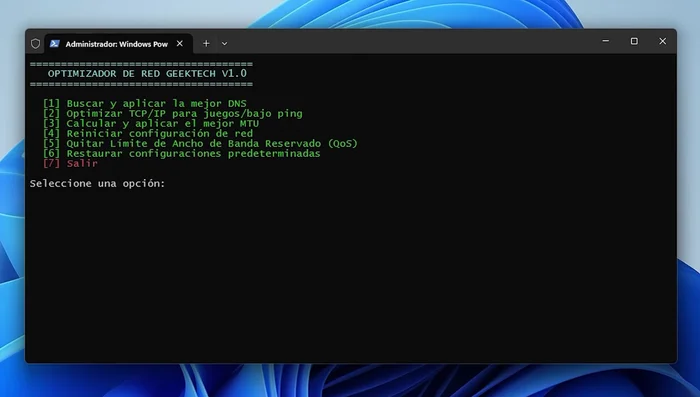
Task: Close the Administrador PowerShell tab
Action: [x=179, y=43]
